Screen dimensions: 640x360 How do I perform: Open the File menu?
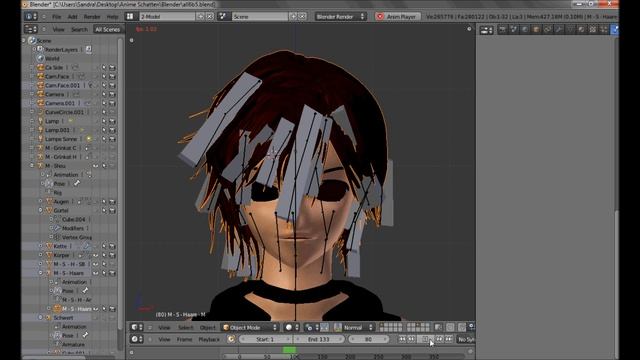pyautogui.click(x=56, y=17)
